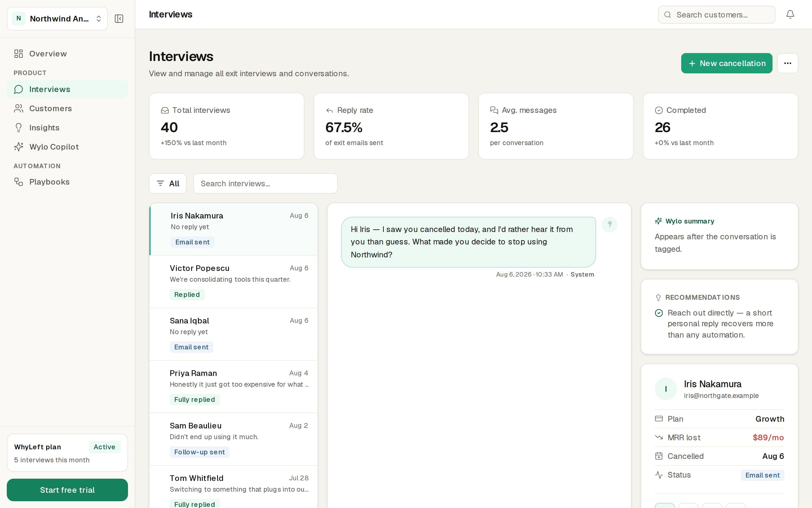Click Start free trial button

click(67, 490)
